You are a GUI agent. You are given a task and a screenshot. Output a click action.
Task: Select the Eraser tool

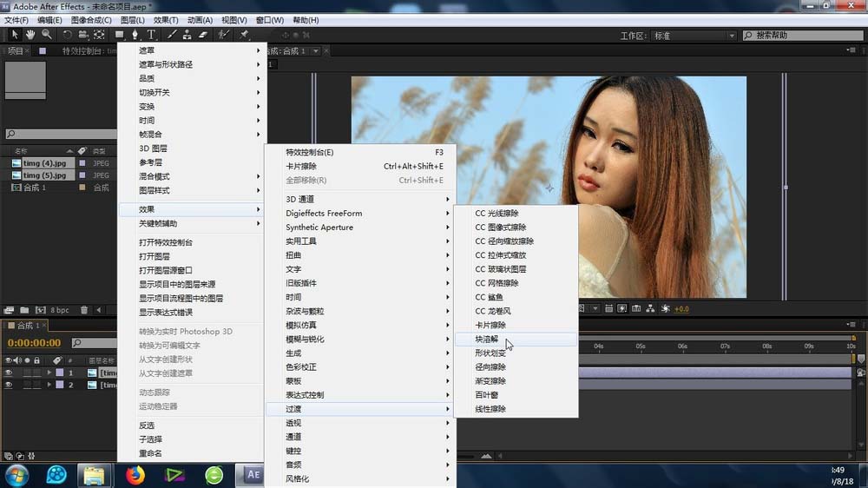tap(203, 35)
